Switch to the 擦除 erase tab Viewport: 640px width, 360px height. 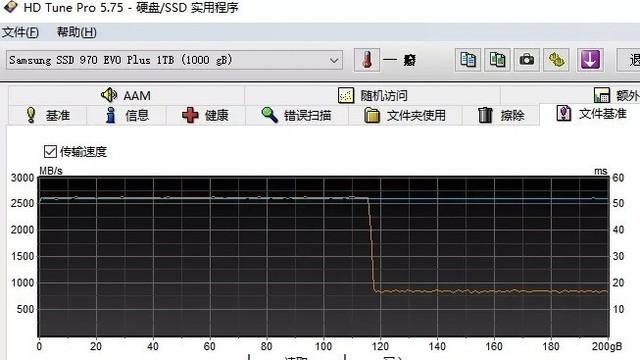point(501,115)
